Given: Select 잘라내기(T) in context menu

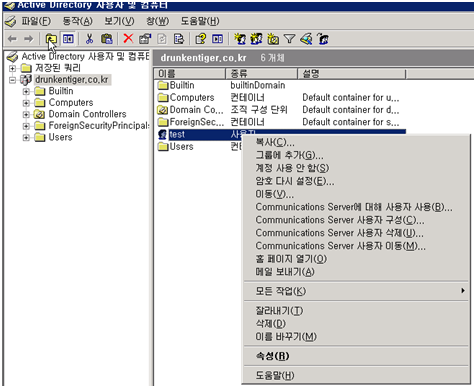Looking at the screenshot, I should tap(356, 311).
